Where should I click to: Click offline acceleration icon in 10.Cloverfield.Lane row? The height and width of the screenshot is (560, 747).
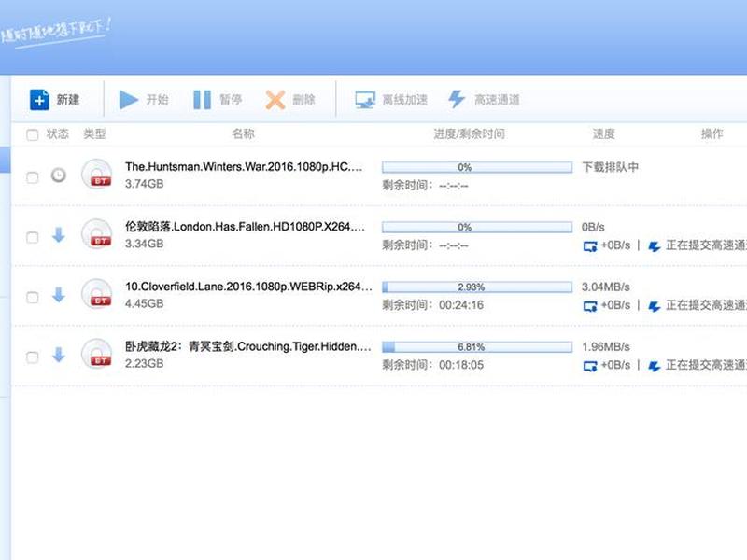pyautogui.click(x=590, y=306)
